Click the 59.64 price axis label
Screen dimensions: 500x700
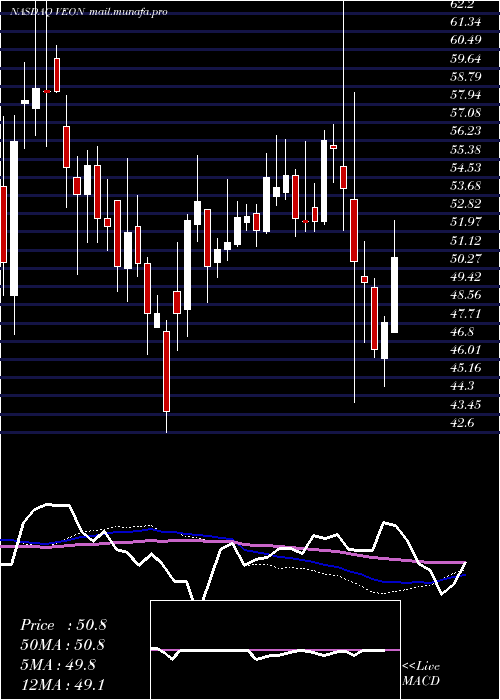click(x=466, y=58)
